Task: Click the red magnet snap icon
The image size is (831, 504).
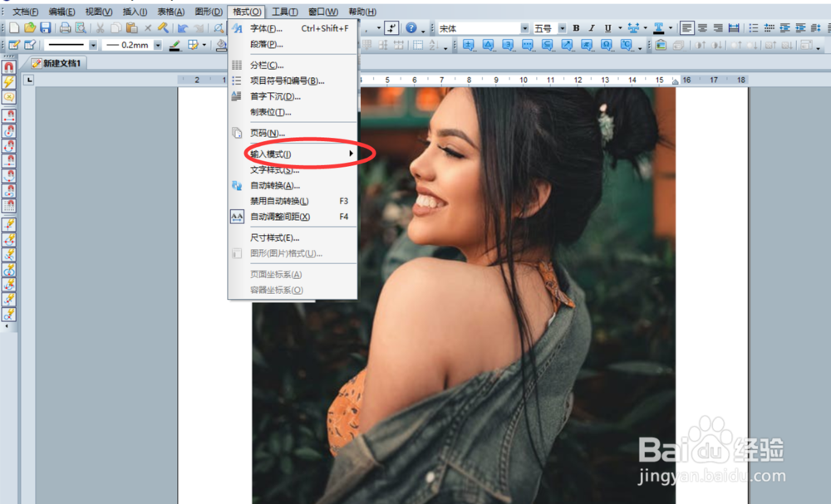Action: coord(9,67)
